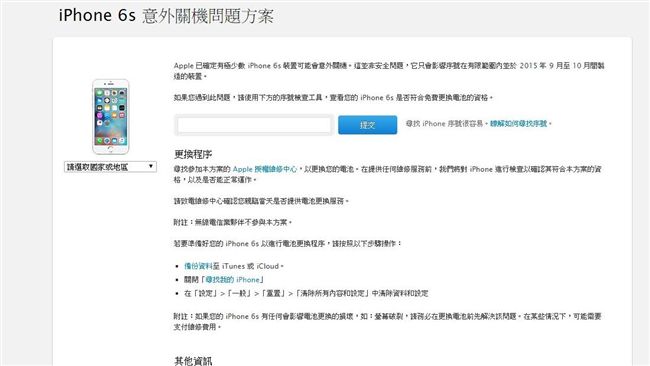Open the 備份資料 backup link
The image size is (650, 366).
coord(198,266)
